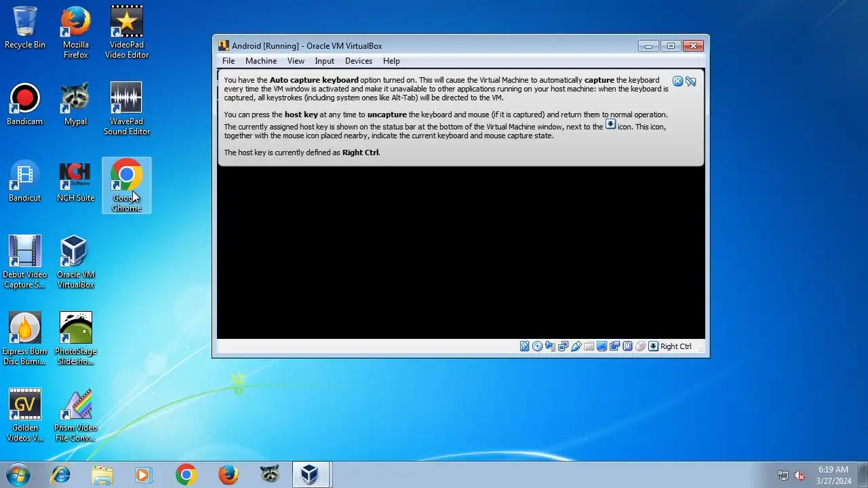The height and width of the screenshot is (488, 868).
Task: Select the NCH Suite desktop icon
Action: click(76, 182)
